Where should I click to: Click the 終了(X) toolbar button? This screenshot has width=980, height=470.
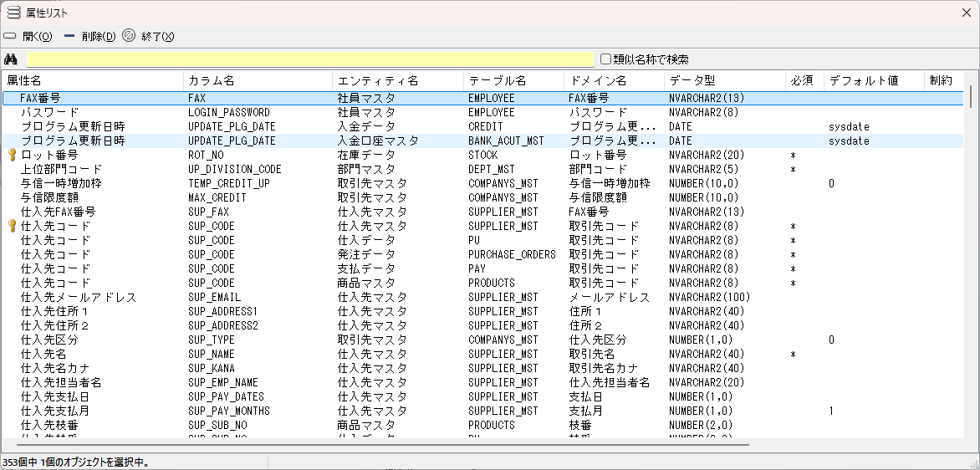148,36
